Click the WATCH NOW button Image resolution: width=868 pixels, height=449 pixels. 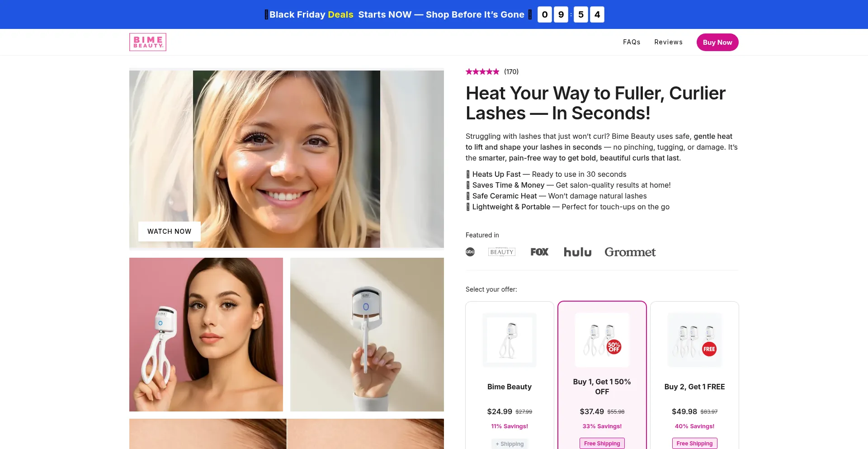[x=170, y=232]
